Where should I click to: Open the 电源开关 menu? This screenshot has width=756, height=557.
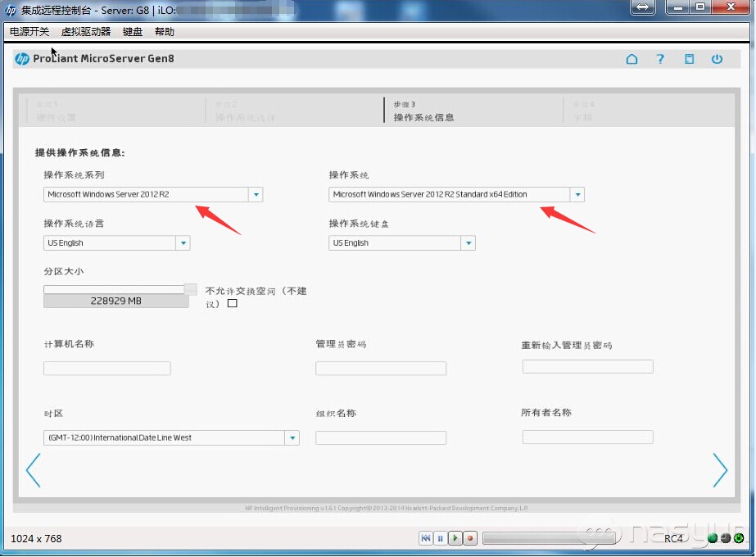coord(29,32)
